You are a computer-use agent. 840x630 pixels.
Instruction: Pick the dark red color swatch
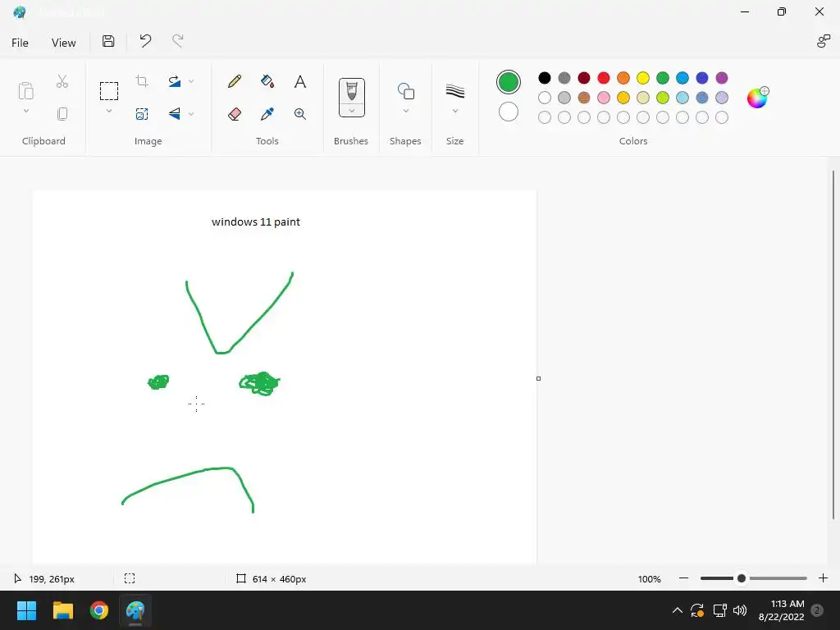point(584,78)
